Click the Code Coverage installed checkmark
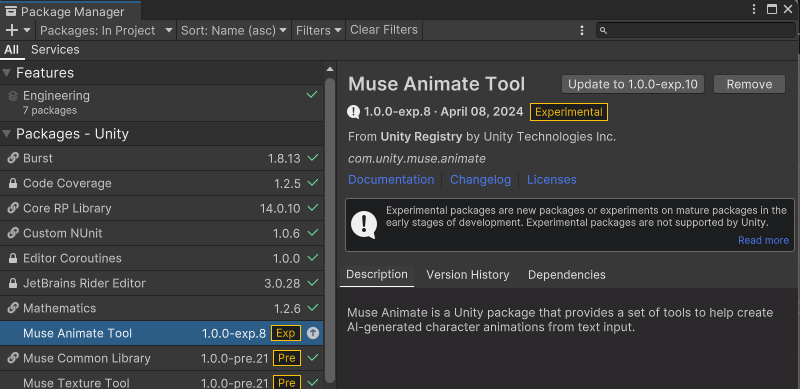The width and height of the screenshot is (800, 389). (x=313, y=183)
